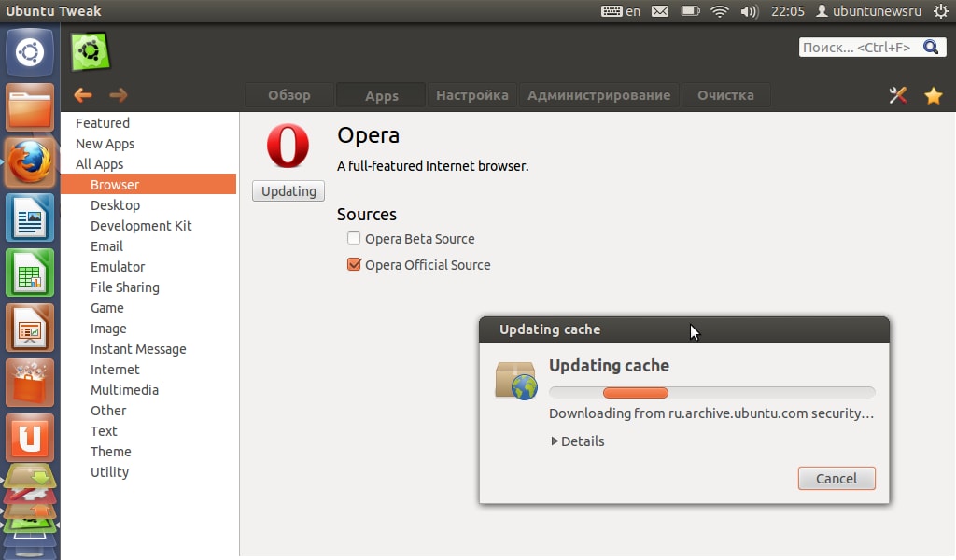Open the clock showing 22:05
This screenshot has height=560, width=956.
pyautogui.click(x=788, y=11)
